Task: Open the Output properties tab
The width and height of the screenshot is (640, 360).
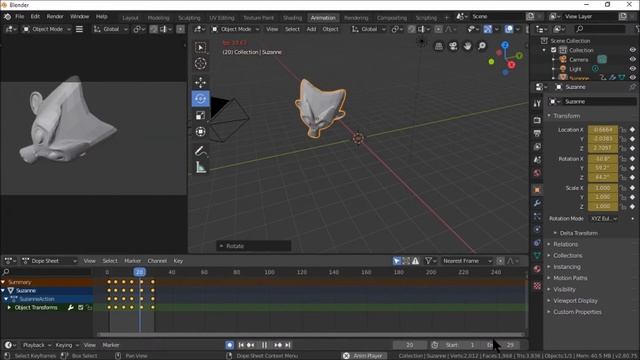Action: (x=537, y=133)
